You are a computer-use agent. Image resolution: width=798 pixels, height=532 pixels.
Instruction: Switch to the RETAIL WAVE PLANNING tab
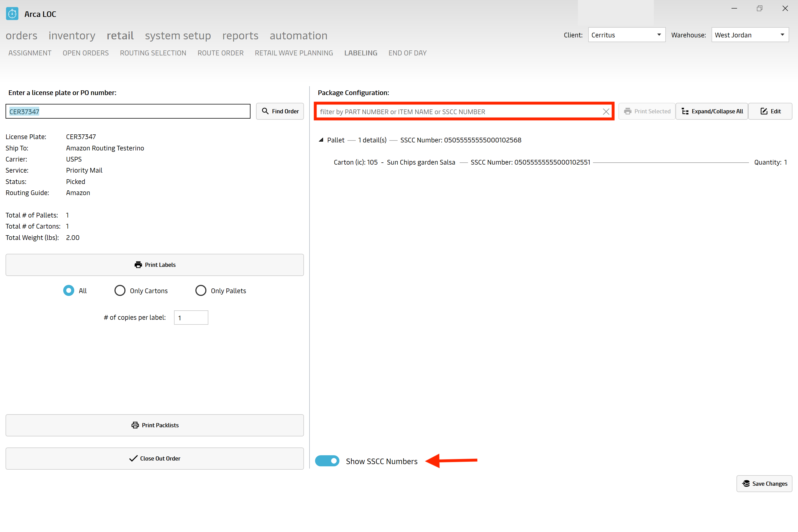[294, 53]
